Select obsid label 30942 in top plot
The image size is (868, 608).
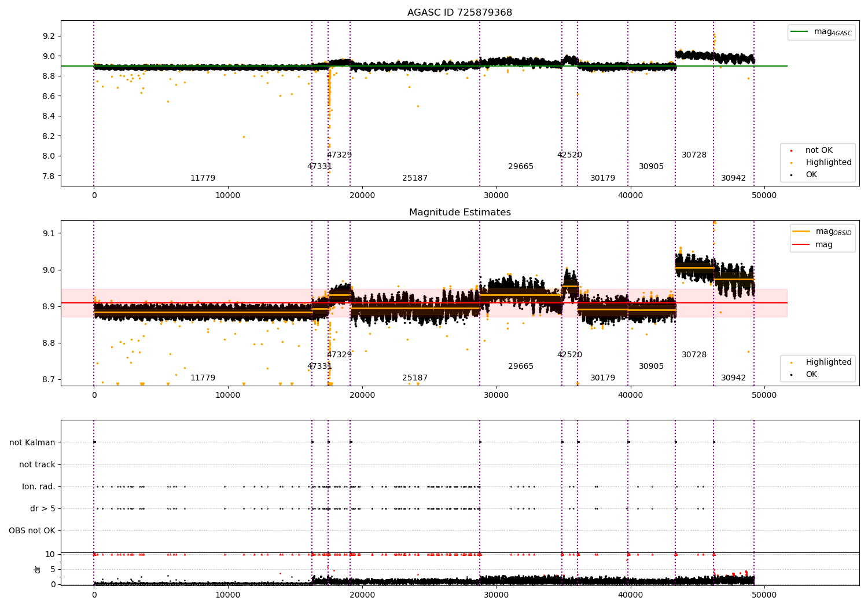[733, 178]
